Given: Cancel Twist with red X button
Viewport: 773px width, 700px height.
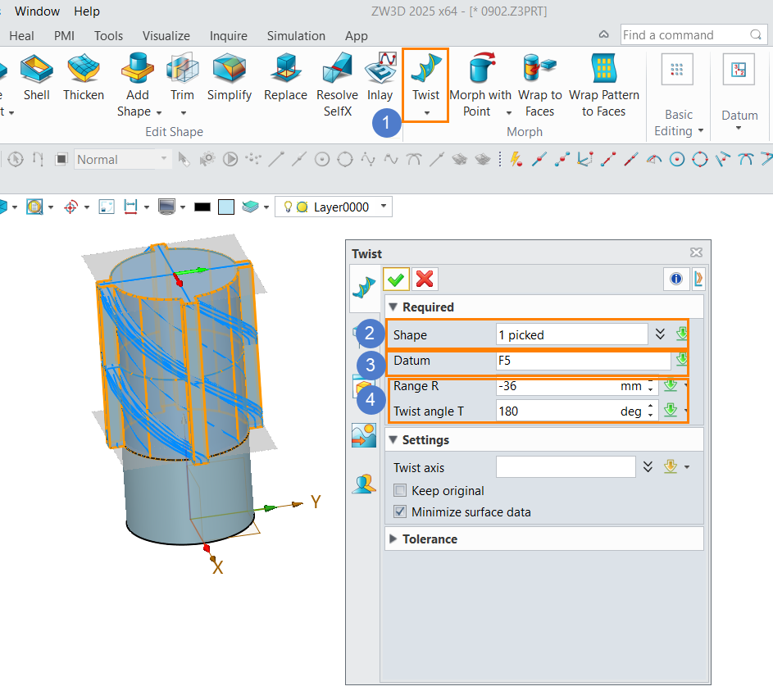Looking at the screenshot, I should pos(425,280).
